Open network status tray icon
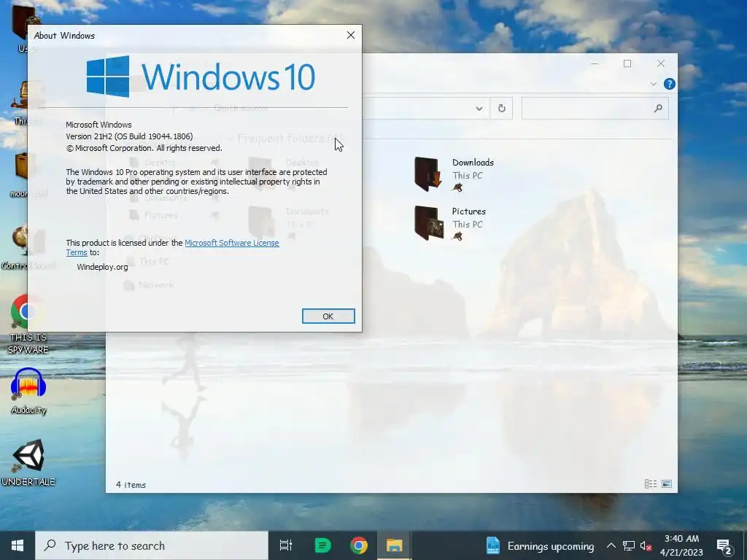The width and height of the screenshot is (747, 560). coord(628,545)
